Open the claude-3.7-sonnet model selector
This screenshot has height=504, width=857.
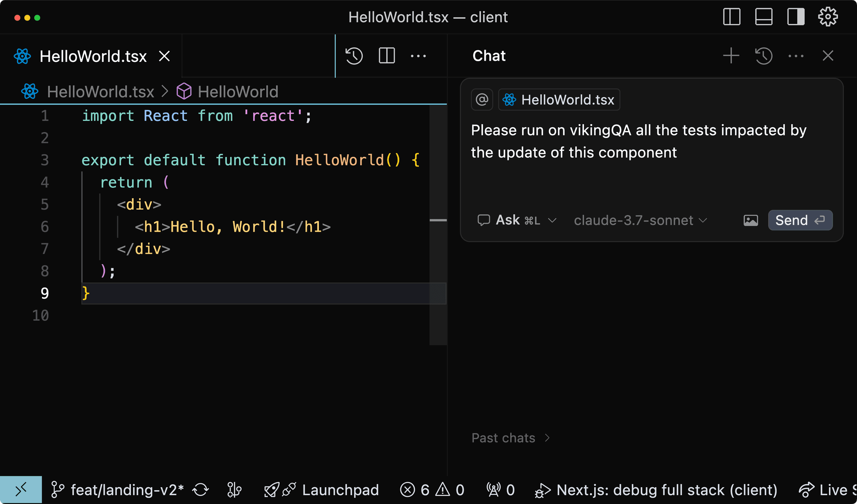tap(639, 220)
